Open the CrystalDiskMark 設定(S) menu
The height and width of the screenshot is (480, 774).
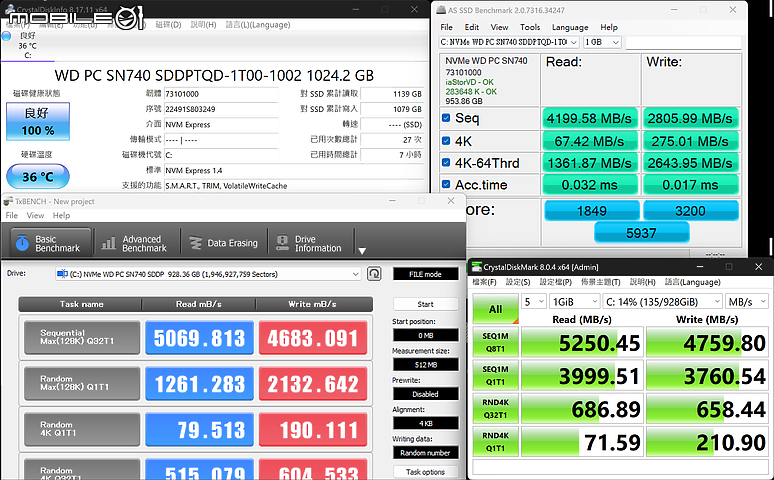pos(518,282)
